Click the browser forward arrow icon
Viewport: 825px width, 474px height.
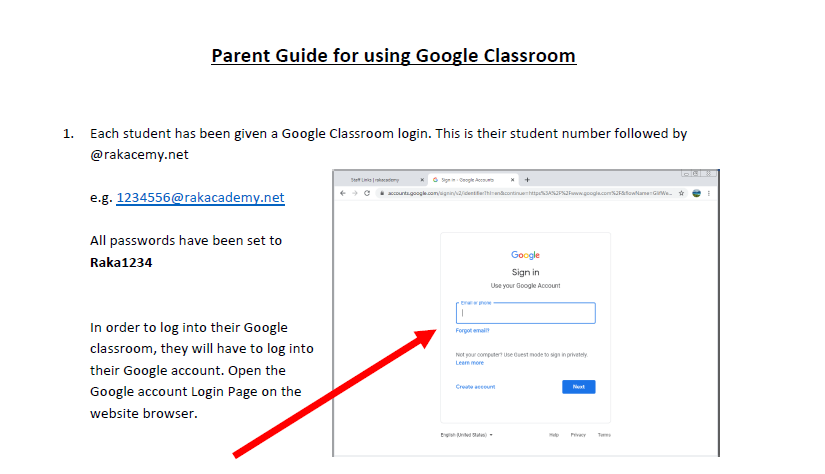355,194
